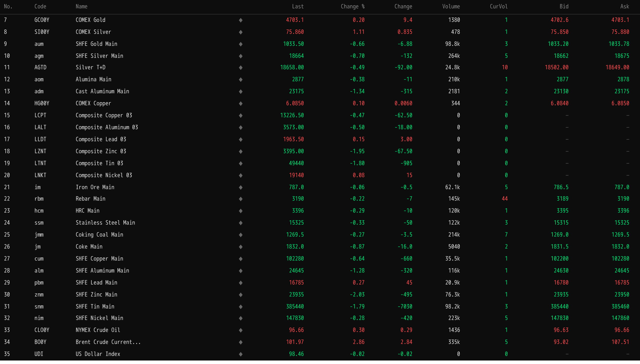Click SHFE Copper Main last price 102280

point(294,258)
